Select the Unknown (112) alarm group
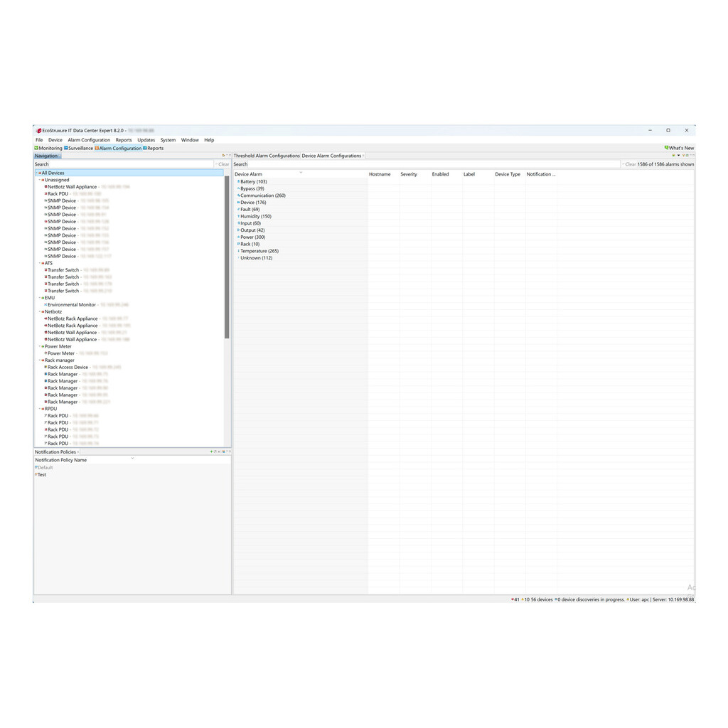The height and width of the screenshot is (728, 728). [256, 257]
